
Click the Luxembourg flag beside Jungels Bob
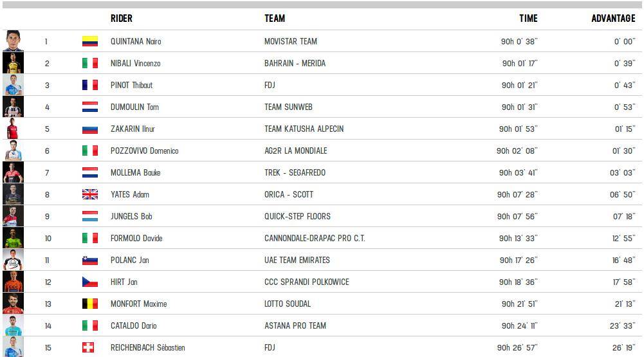[90, 216]
